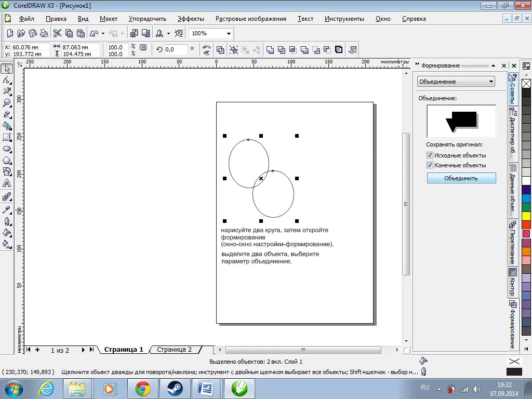Open the Контур docker tab

[x=513, y=282]
